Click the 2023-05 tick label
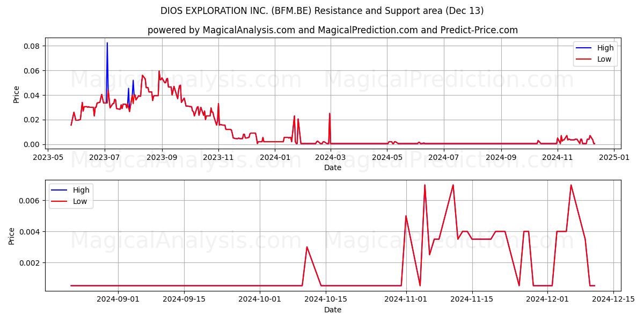Screen dimensions: 644x322 [x=48, y=157]
